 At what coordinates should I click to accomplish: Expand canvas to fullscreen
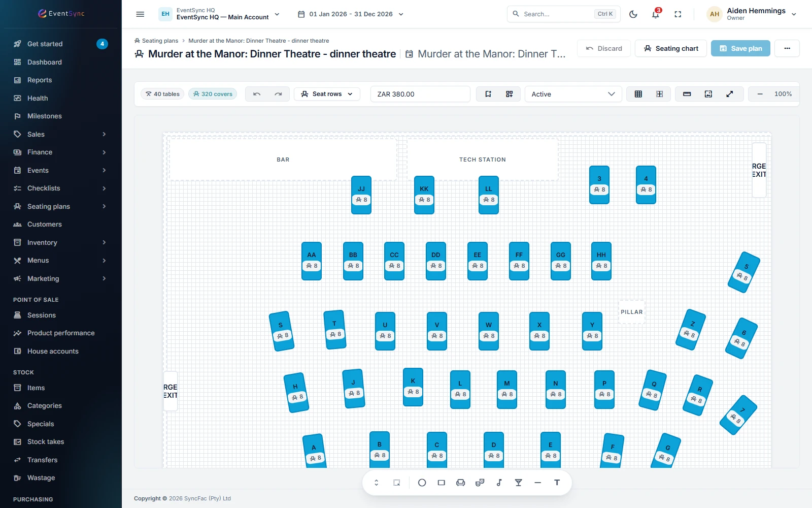(x=730, y=94)
